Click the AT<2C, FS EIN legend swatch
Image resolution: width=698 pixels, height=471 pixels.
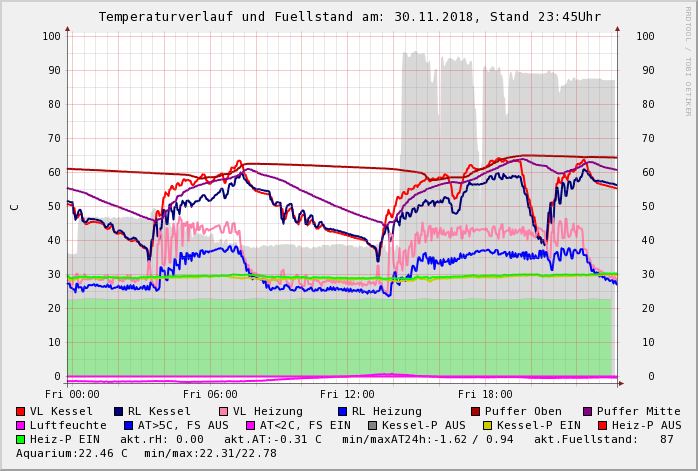click(x=251, y=425)
